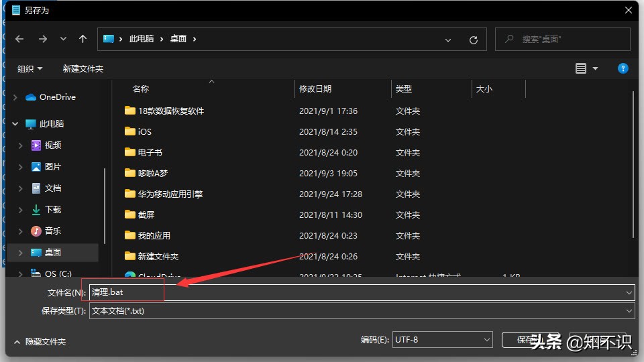Click 新建文件夹 button
The height and width of the screenshot is (362, 644).
pyautogui.click(x=83, y=68)
